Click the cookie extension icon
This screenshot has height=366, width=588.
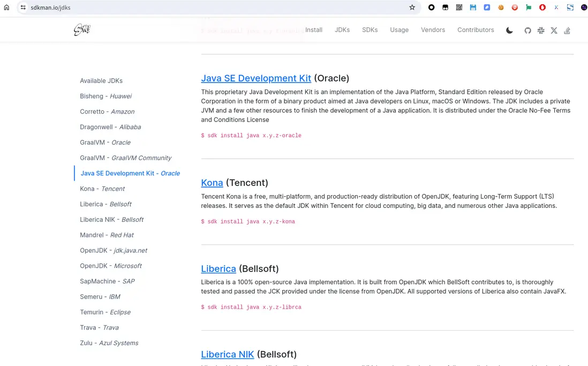[x=501, y=8]
